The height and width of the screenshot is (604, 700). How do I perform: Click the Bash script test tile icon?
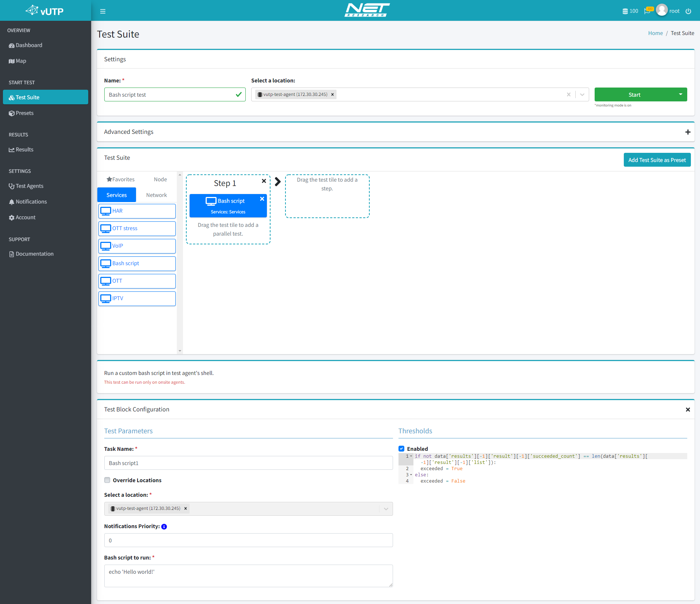[x=210, y=201]
